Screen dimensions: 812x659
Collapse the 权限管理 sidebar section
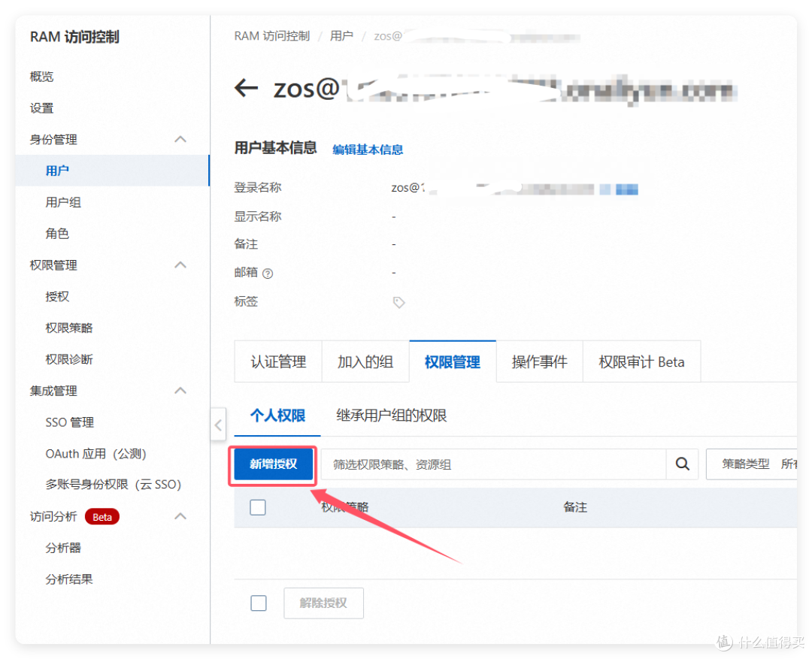(180, 265)
